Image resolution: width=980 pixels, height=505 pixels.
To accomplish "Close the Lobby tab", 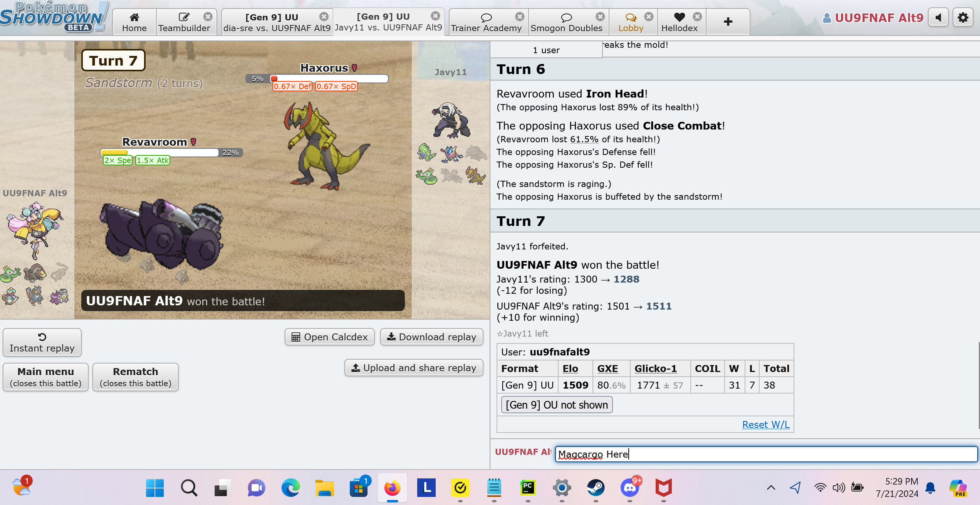I will click(x=649, y=17).
